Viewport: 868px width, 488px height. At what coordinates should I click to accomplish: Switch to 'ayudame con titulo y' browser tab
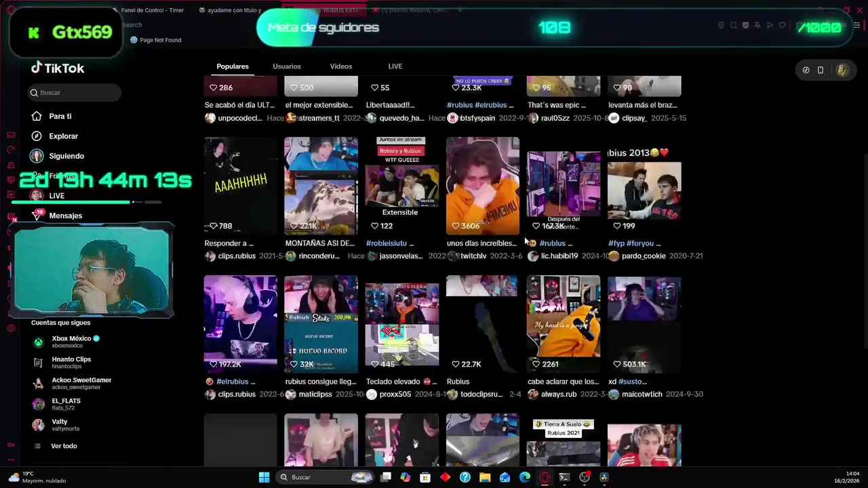pos(231,10)
